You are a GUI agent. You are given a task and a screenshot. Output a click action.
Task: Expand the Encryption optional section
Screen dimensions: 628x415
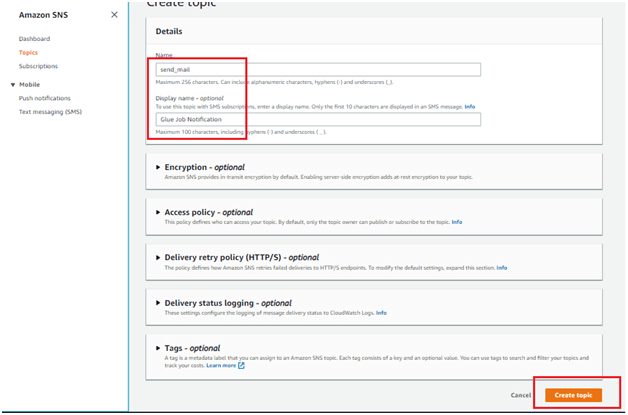pyautogui.click(x=158, y=167)
